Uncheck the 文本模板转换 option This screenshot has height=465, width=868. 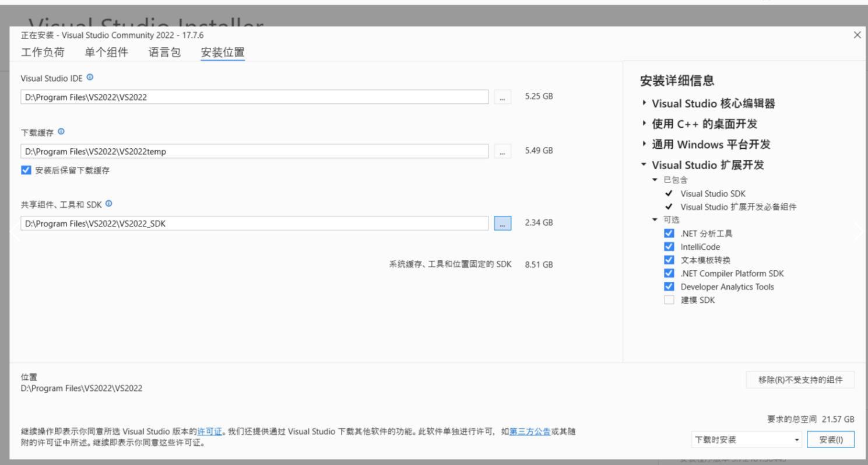pyautogui.click(x=669, y=260)
